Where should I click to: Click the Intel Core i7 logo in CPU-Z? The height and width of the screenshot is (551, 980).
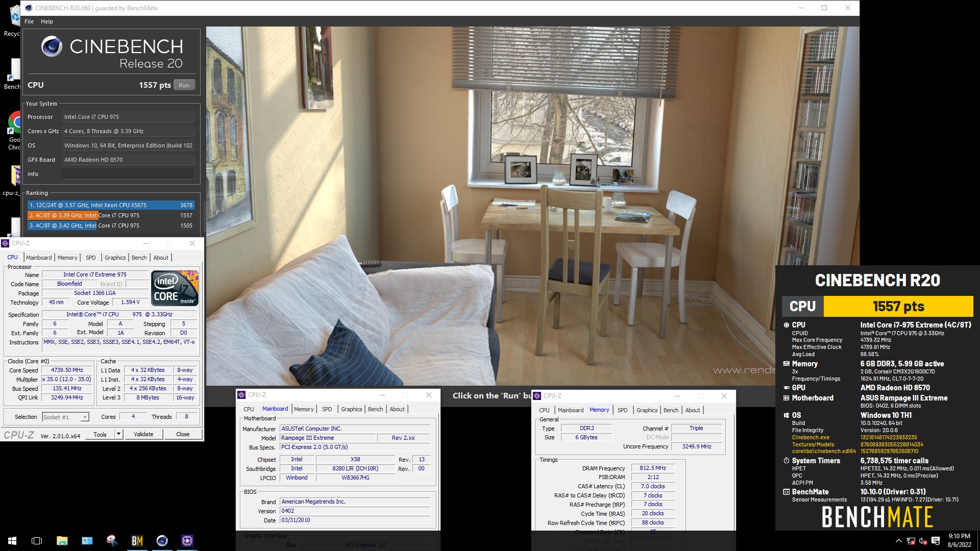point(175,288)
